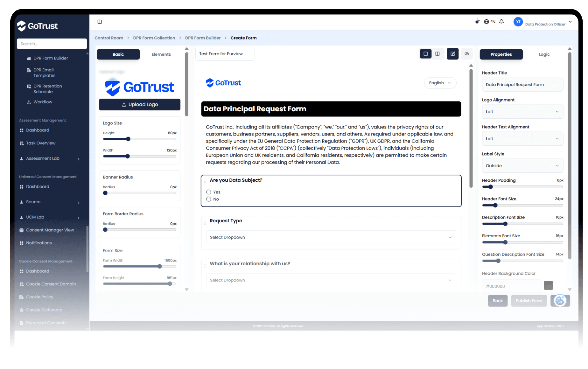Click the YT user avatar
The width and height of the screenshot is (588, 369).
point(518,22)
